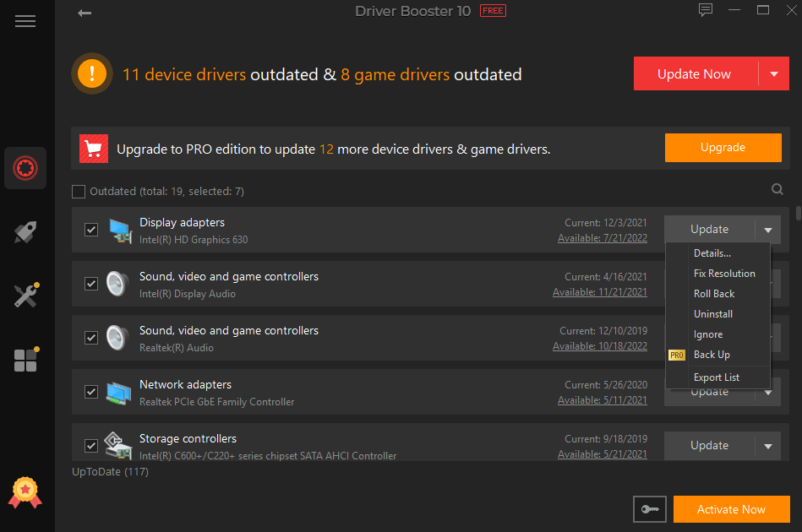Click the red shopping cart icon
802x532 pixels.
coord(94,149)
